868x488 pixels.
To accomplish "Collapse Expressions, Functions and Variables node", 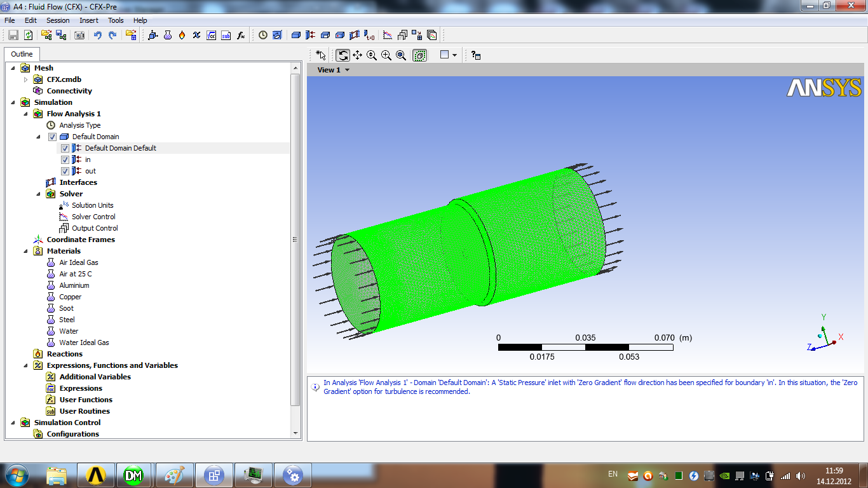I will click(26, 365).
